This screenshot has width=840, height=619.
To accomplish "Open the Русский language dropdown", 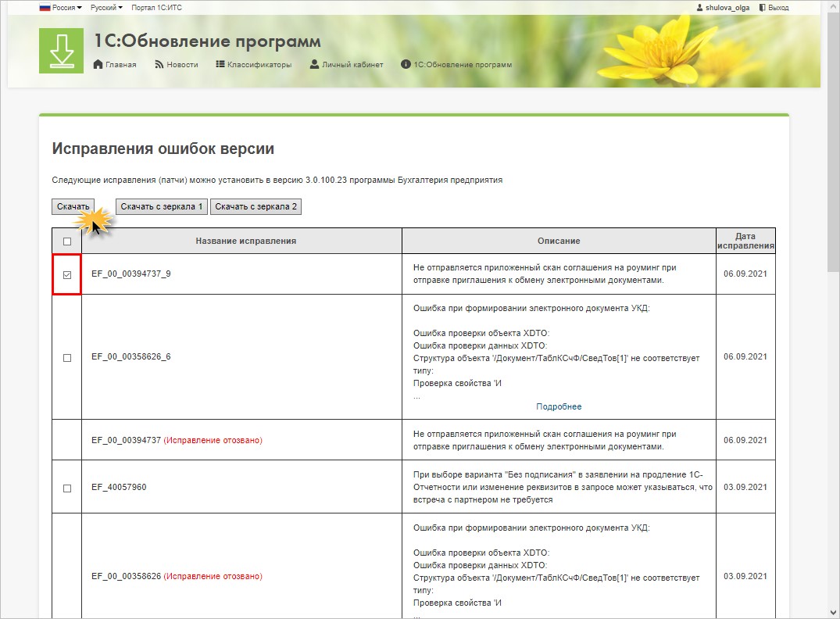I will [106, 8].
